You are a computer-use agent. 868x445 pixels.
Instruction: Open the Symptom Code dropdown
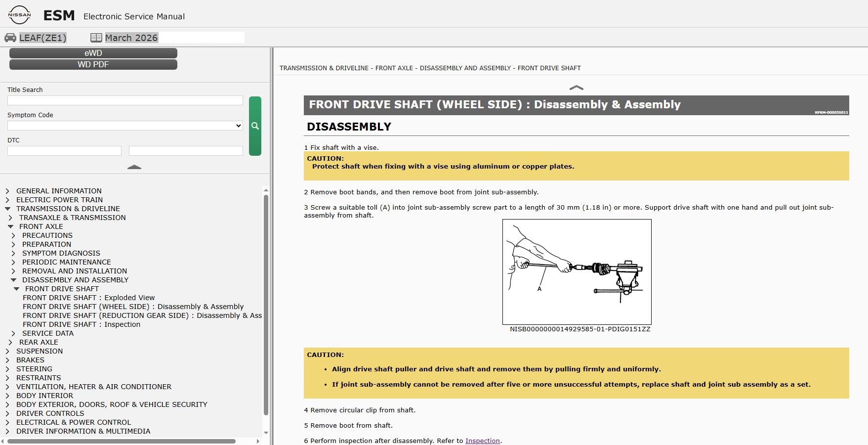pyautogui.click(x=125, y=126)
